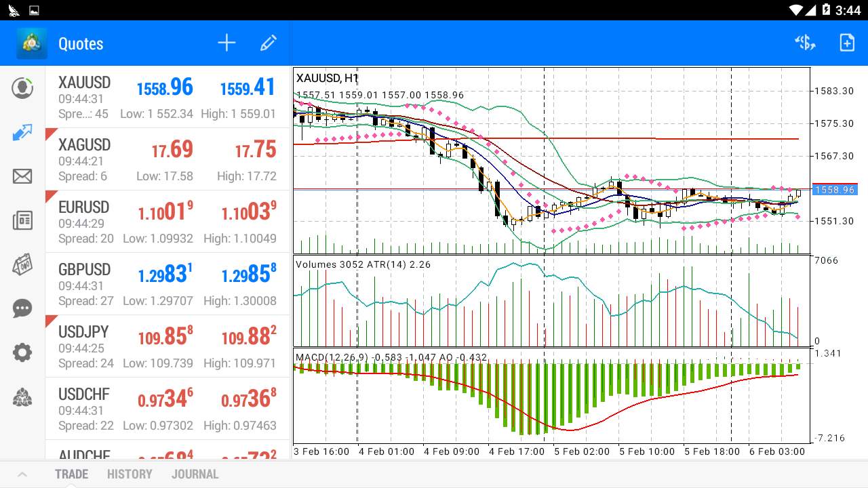
Task: Tap 4 Feb 17:00 time axis label
Action: (517, 451)
